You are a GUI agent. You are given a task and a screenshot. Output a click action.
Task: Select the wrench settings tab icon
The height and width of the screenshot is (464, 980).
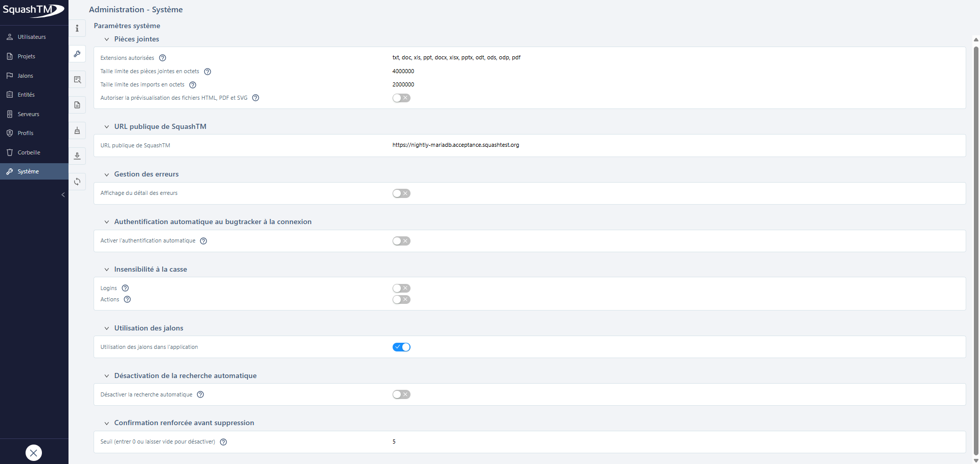(x=77, y=54)
